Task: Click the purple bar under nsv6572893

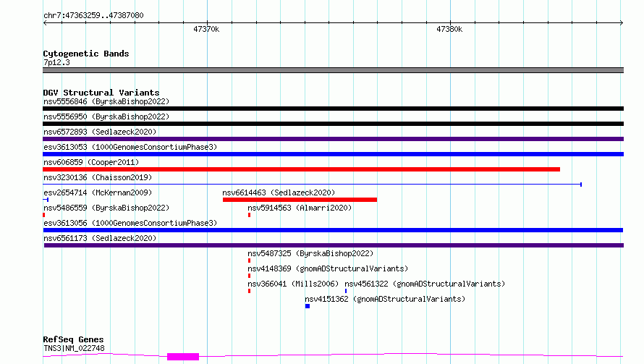Action: (x=333, y=139)
